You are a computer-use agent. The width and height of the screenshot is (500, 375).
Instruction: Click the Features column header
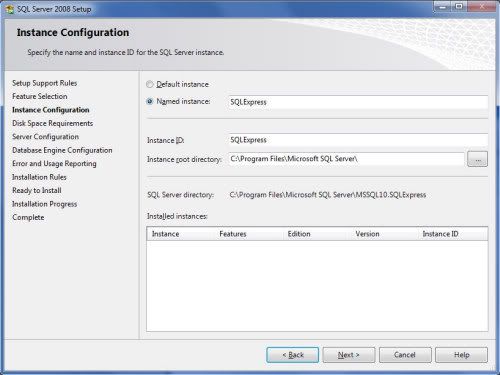[248, 234]
